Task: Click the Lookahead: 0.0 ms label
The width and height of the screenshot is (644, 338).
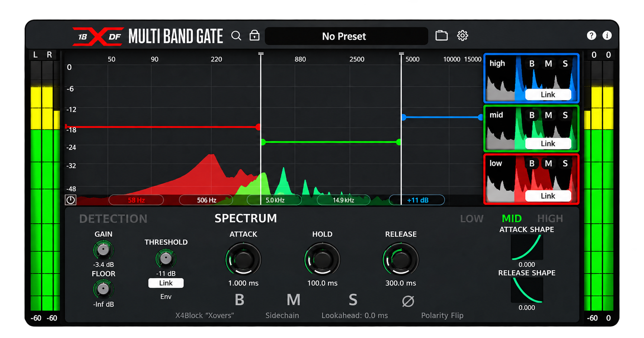Action: click(355, 316)
